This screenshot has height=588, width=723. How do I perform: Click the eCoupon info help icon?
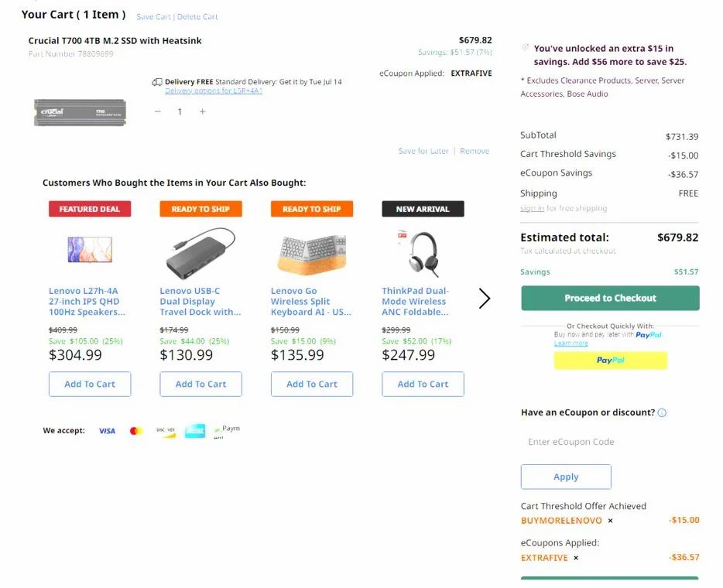[662, 412]
